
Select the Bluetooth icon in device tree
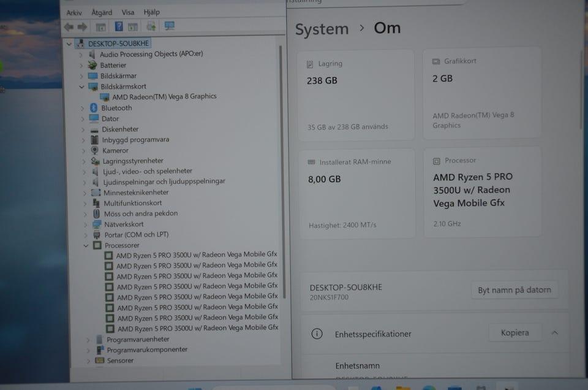pos(94,108)
